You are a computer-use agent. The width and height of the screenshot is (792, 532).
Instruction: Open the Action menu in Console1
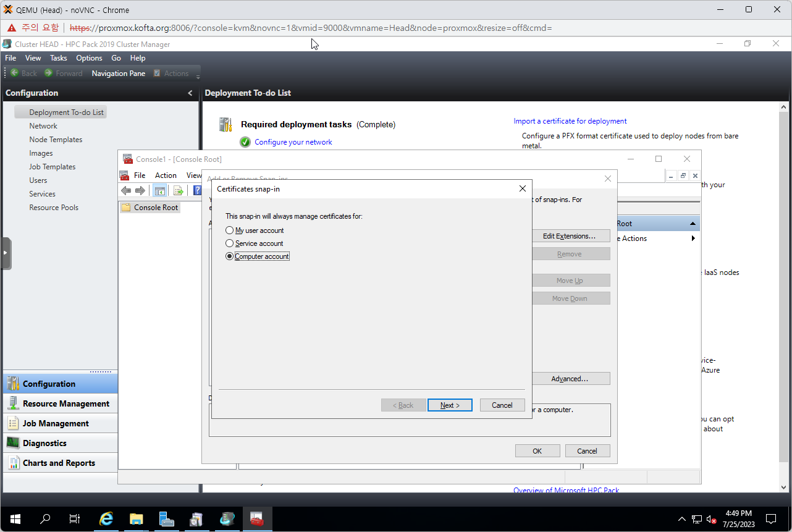coord(166,175)
